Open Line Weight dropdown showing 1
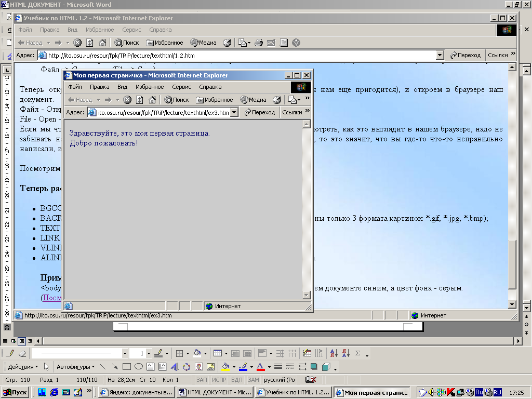Viewport: 532px width, 399px height. (x=149, y=353)
